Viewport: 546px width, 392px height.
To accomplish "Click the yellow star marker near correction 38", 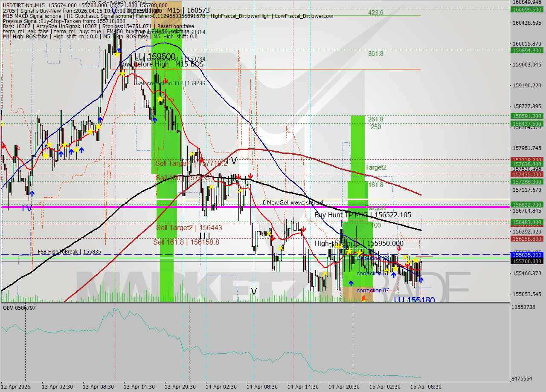I will tap(359, 252).
